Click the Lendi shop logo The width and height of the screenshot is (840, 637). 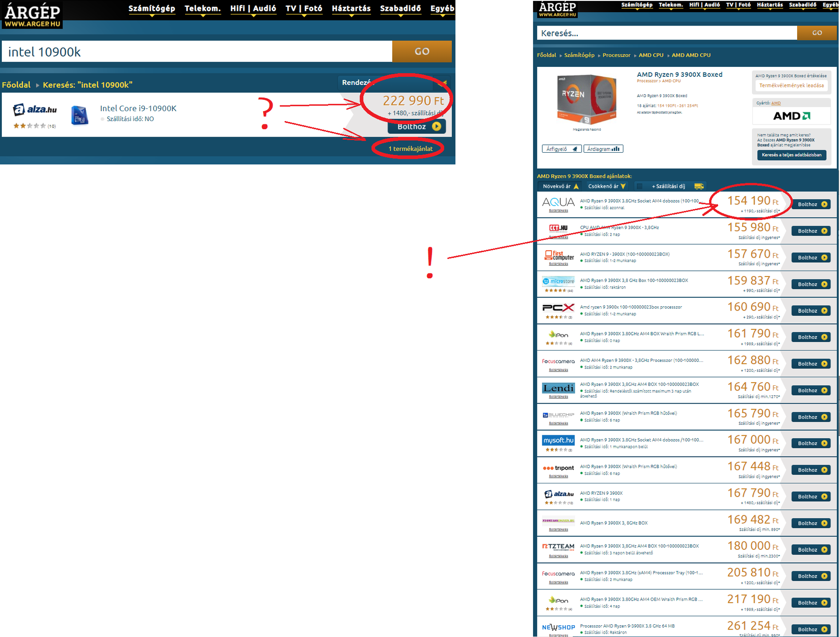point(558,388)
